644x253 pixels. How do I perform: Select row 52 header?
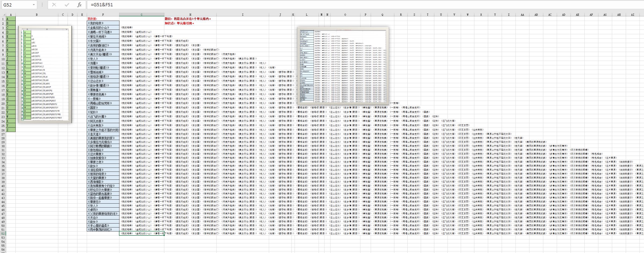(x=3, y=234)
